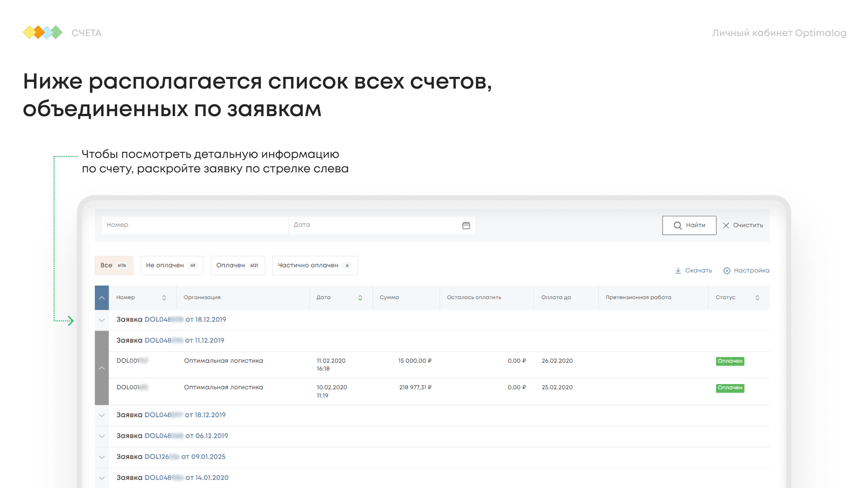Screen dimensions: 868x488
Task: Collapse the expanded Заявка from 11.12.2019
Action: coord(102,368)
